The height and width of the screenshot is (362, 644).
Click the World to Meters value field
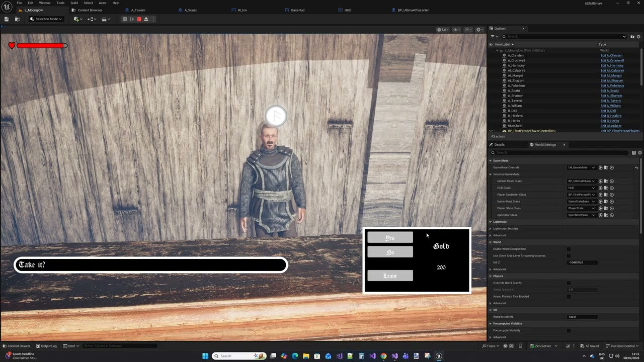582,317
